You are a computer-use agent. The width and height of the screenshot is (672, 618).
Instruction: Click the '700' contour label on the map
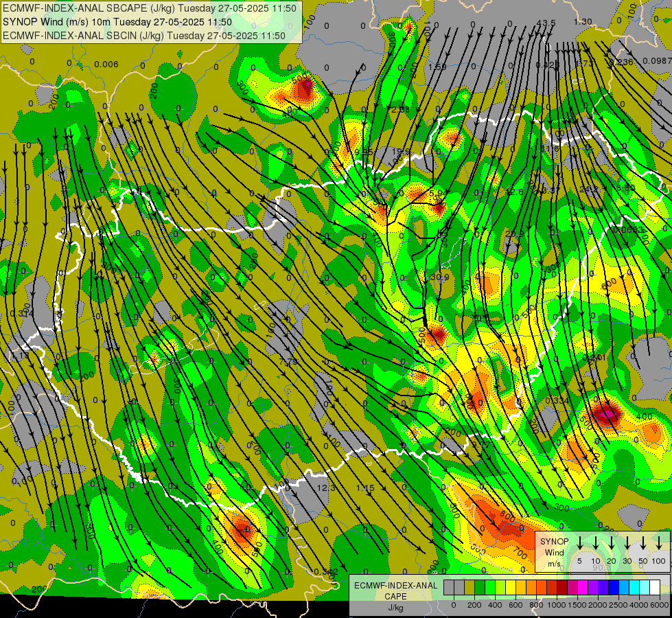520,553
